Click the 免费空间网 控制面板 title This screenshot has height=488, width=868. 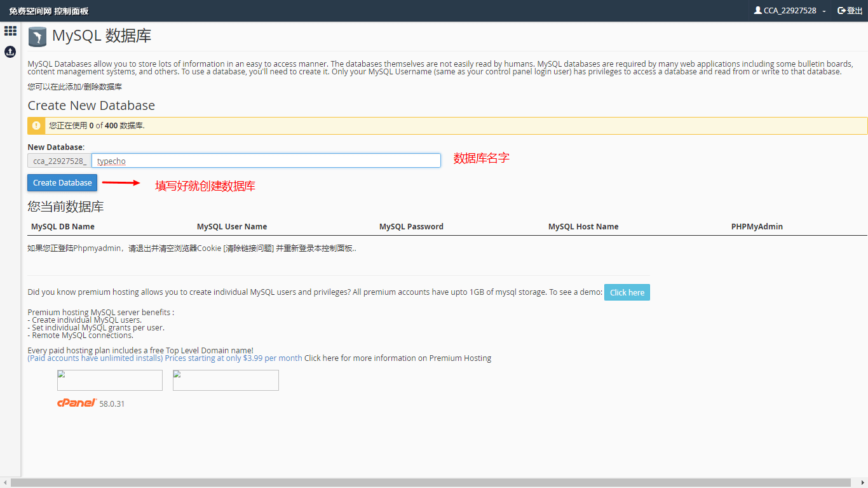click(49, 11)
